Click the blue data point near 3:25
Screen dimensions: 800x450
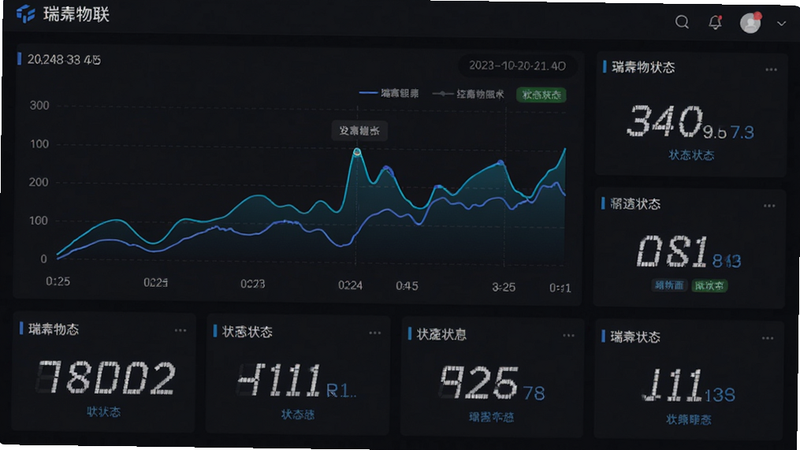coord(501,163)
